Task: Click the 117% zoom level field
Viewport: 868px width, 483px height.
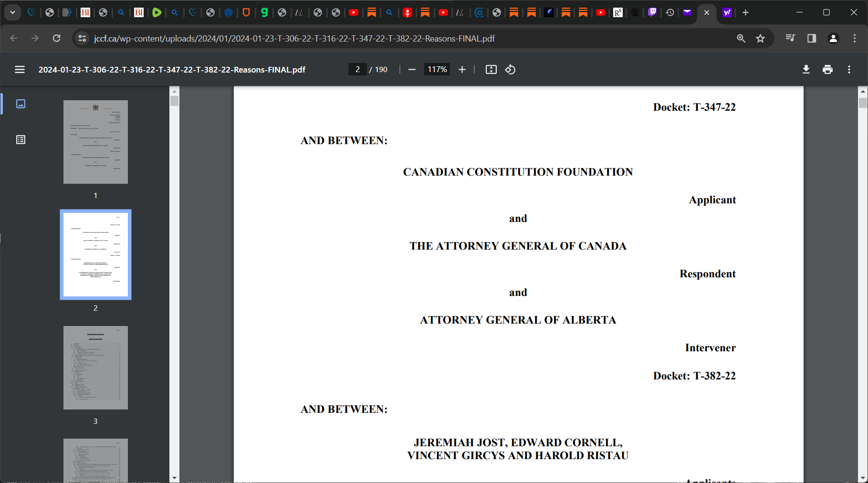Action: [x=437, y=70]
